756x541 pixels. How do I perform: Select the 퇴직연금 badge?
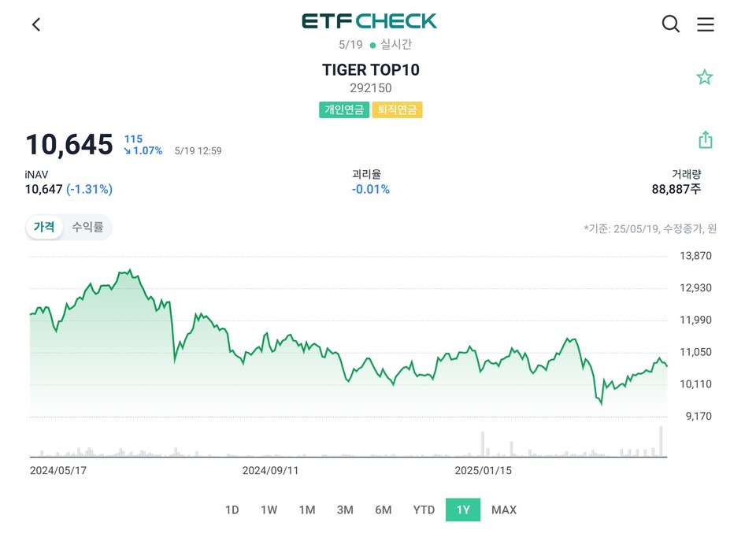[398, 109]
